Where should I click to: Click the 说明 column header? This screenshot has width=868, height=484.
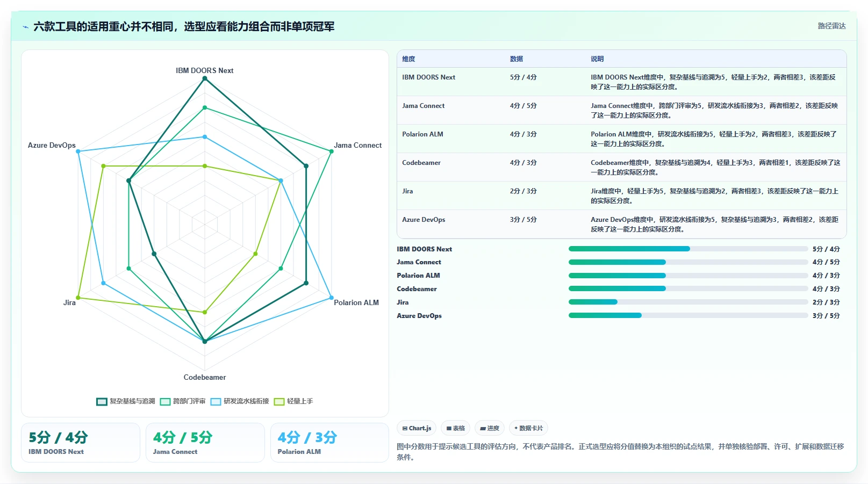(x=597, y=59)
